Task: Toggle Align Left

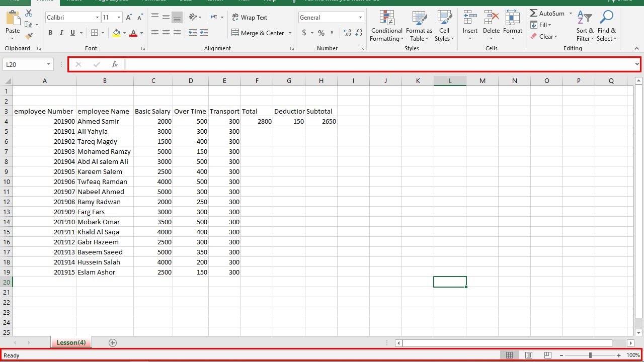Action: [155, 33]
